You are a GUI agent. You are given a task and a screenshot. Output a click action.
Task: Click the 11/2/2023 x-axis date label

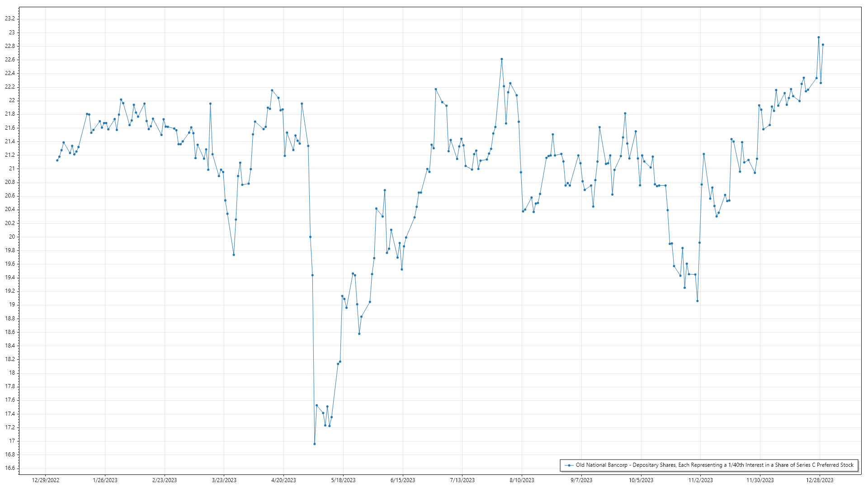700,480
